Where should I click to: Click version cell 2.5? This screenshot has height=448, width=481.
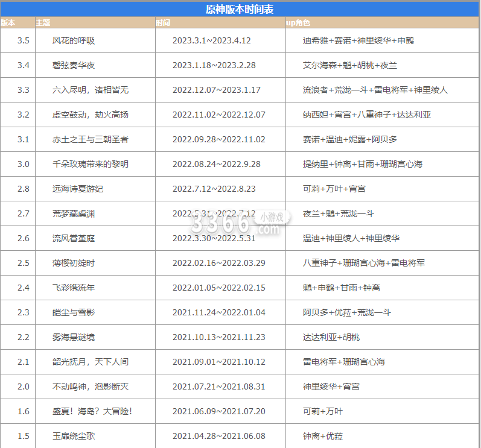point(24,263)
